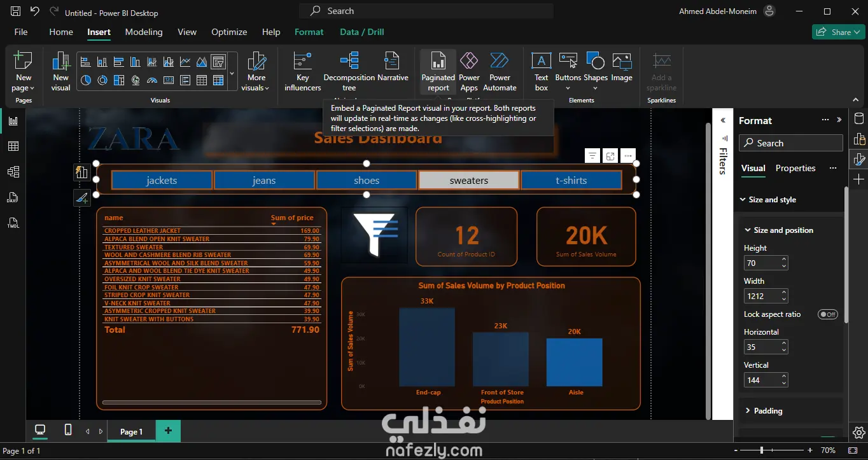The width and height of the screenshot is (868, 460).
Task: Open DAX query view in sidebar
Action: click(13, 197)
